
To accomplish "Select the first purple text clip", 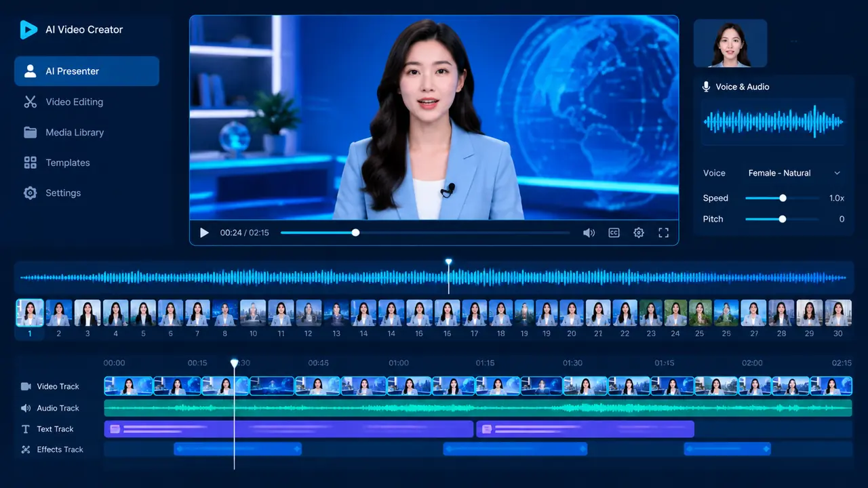I will [289, 429].
